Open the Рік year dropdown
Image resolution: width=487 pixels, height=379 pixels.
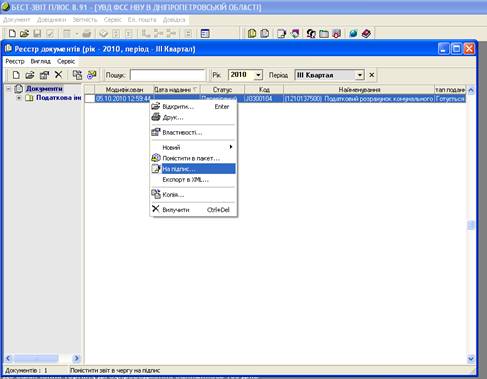(x=258, y=75)
